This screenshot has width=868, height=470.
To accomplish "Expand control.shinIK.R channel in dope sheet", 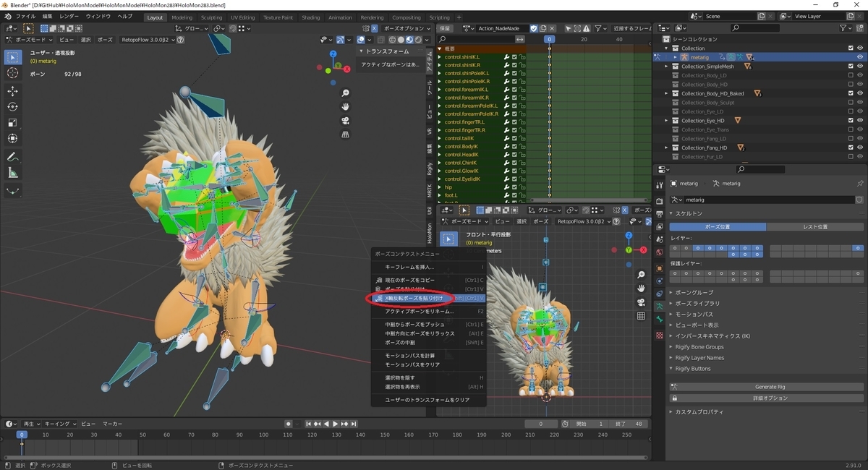I will point(439,65).
